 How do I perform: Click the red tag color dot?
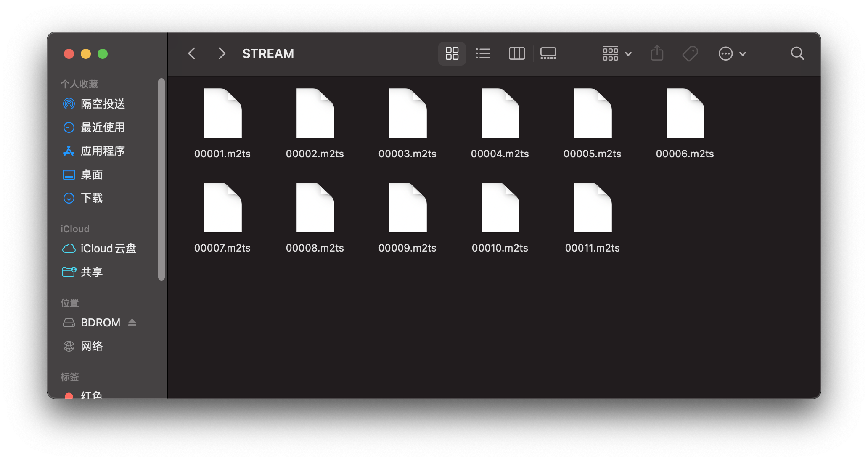point(69,395)
